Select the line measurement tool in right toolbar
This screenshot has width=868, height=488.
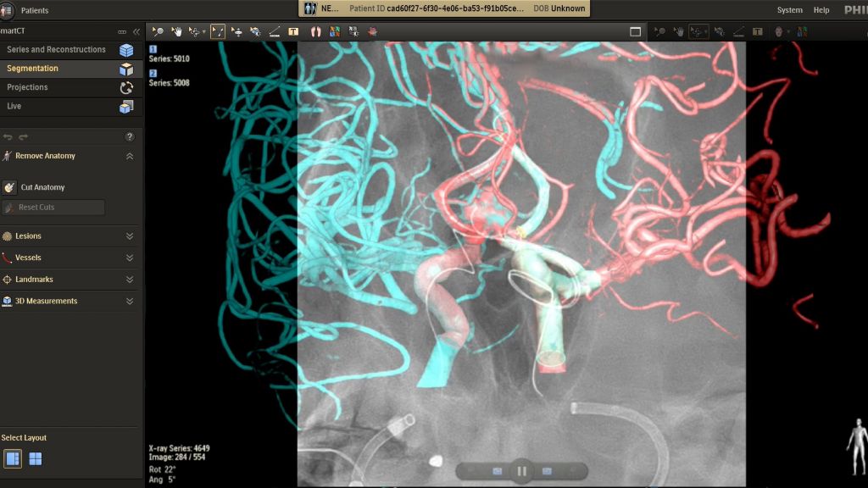(x=738, y=31)
